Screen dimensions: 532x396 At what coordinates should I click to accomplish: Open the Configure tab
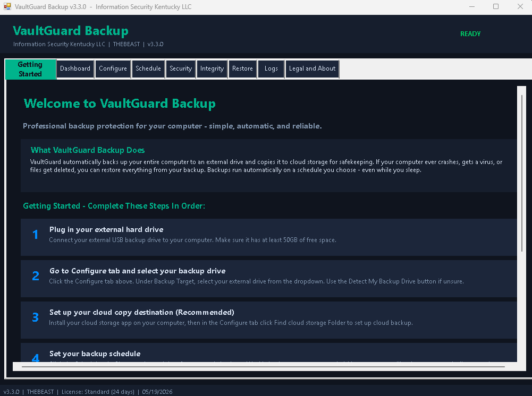tap(113, 69)
